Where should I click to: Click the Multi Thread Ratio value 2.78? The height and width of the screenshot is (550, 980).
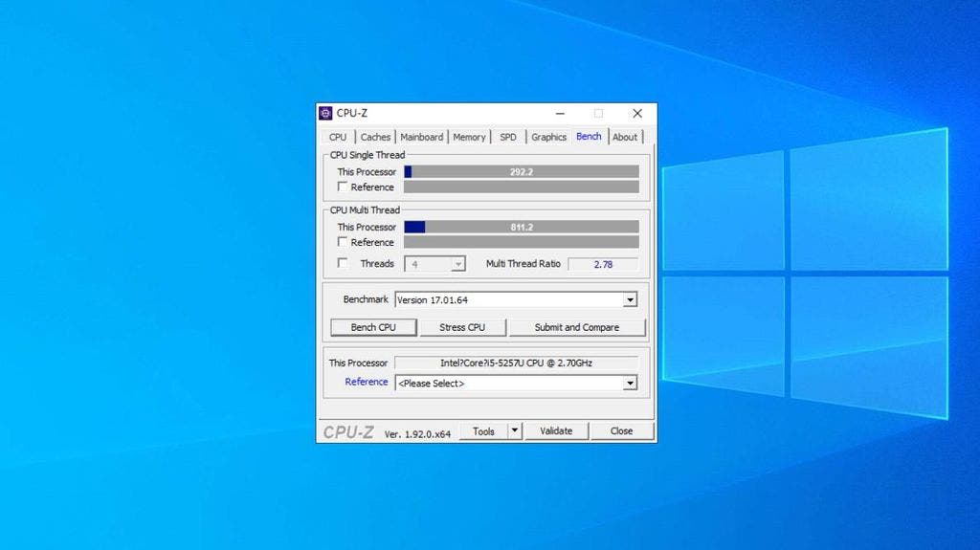pos(603,264)
